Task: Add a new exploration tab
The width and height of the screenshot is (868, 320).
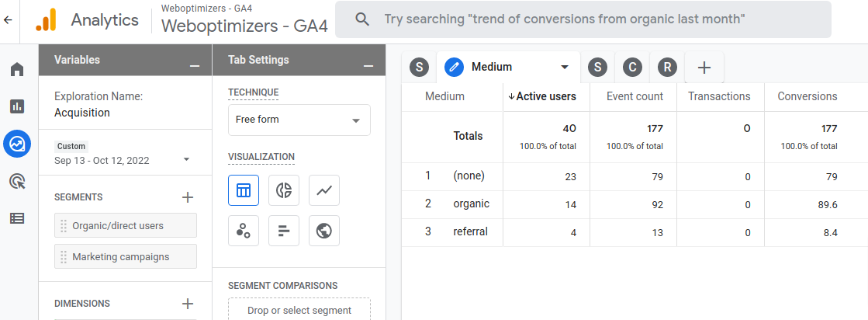Action: coord(704,68)
